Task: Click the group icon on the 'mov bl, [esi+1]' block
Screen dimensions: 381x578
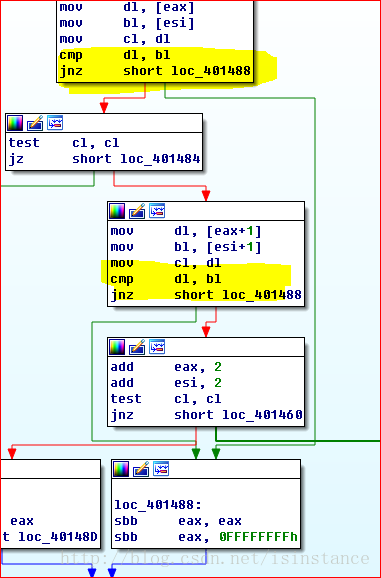Action: click(157, 211)
